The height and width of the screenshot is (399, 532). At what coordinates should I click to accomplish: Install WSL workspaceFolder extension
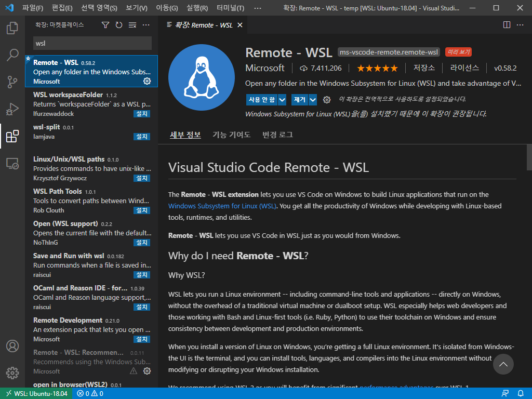point(142,114)
